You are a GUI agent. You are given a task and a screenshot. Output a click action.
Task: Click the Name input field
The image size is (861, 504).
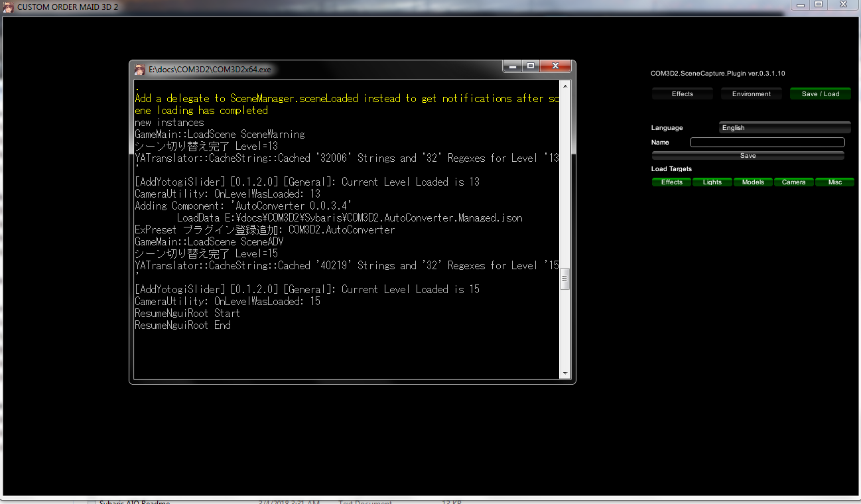pyautogui.click(x=767, y=142)
